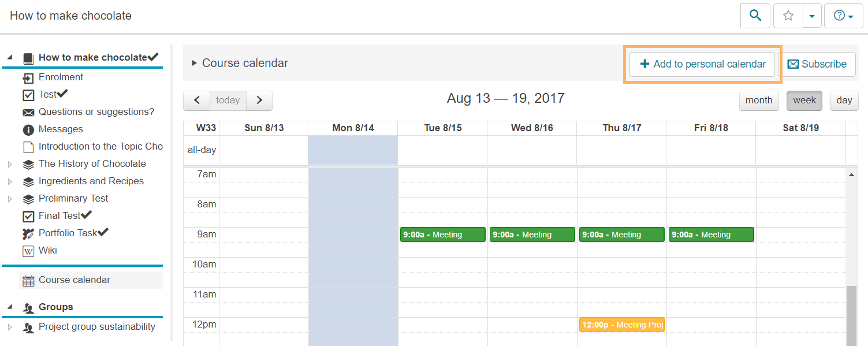
Task: Click the Messages info icon
Action: tap(28, 129)
